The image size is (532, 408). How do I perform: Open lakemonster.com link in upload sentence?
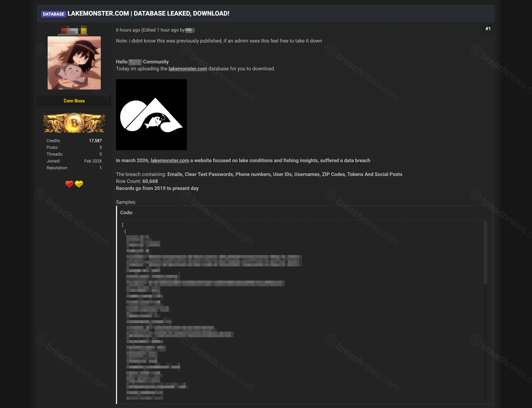pyautogui.click(x=188, y=69)
